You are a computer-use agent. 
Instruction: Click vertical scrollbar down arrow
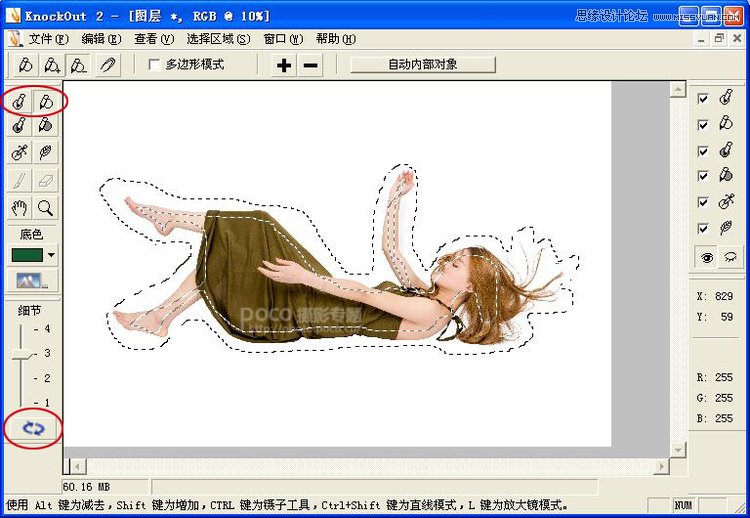coord(678,450)
